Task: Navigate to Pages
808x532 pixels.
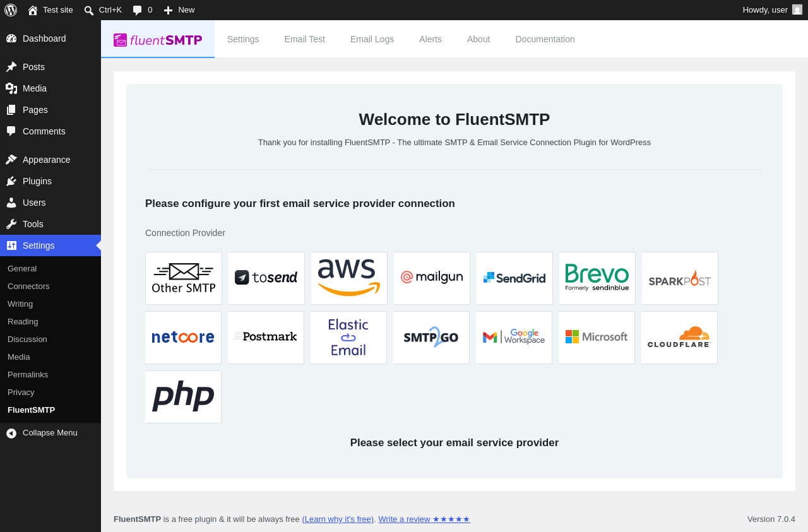Action: 50,110
